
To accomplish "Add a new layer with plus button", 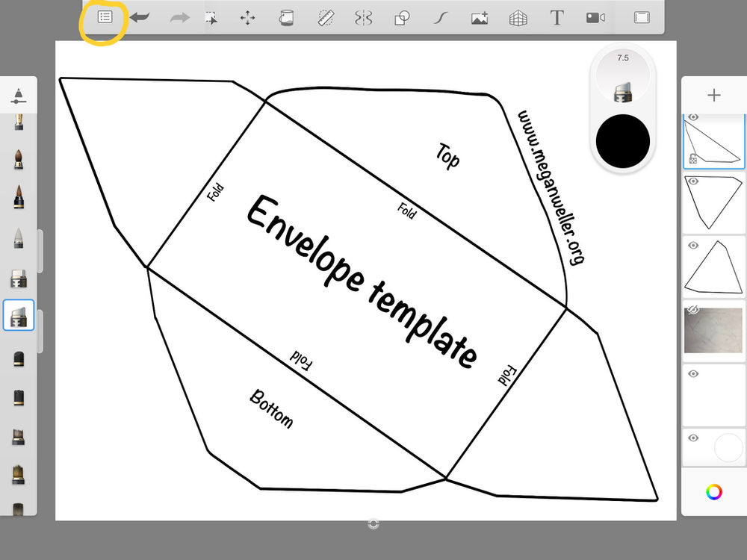I will (x=713, y=96).
